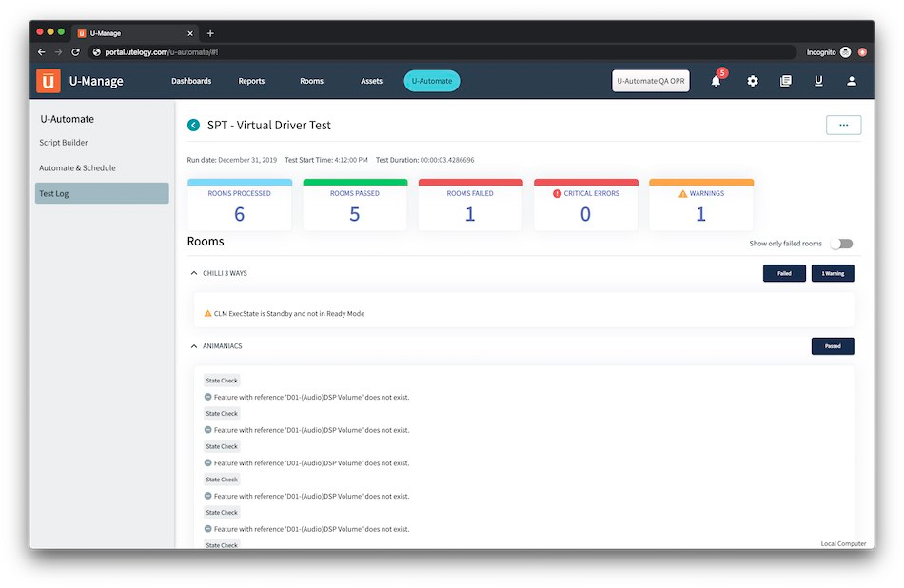Click the Failed status button
Screen dimensions: 904x588
click(784, 273)
